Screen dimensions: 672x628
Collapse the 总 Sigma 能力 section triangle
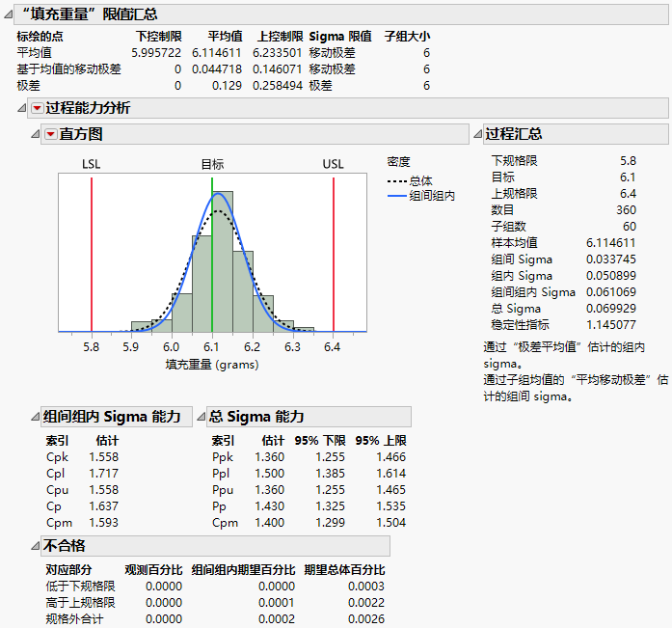[x=202, y=417]
